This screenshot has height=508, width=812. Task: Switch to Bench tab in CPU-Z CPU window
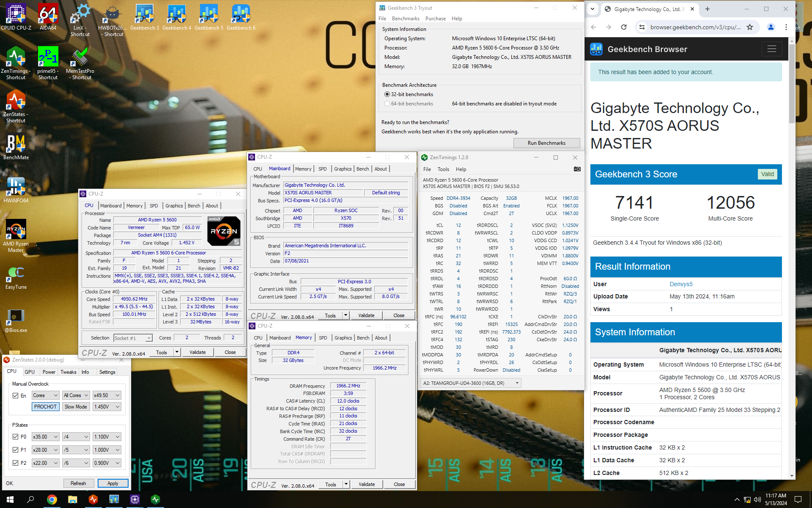(x=194, y=206)
